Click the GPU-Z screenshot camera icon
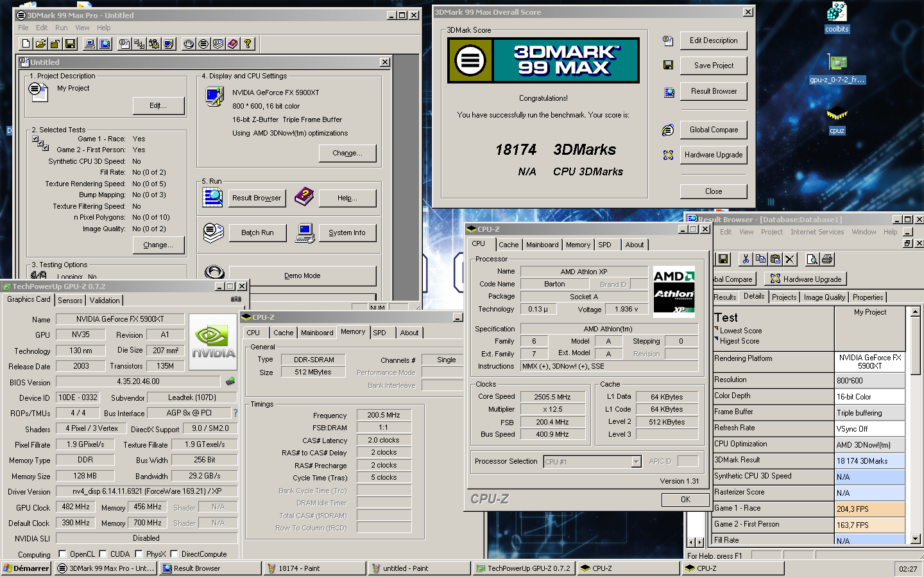This screenshot has height=578, width=924. point(236,299)
